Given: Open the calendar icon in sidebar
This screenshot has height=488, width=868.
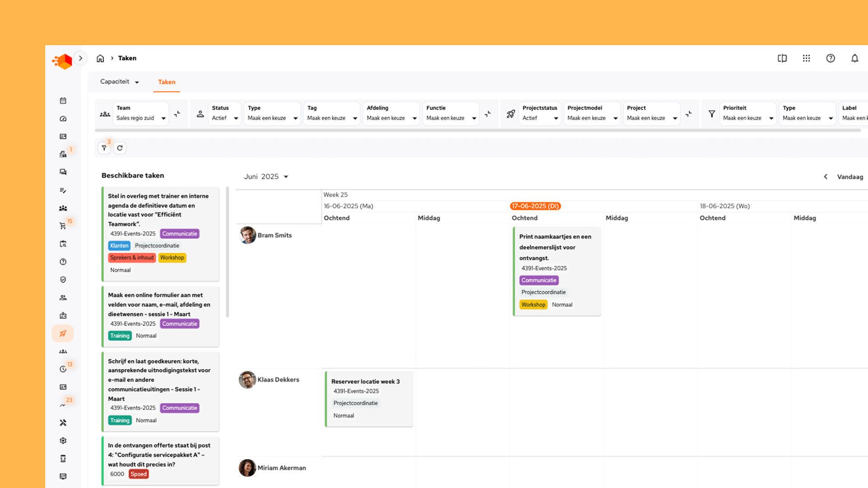Looking at the screenshot, I should coord(63,101).
